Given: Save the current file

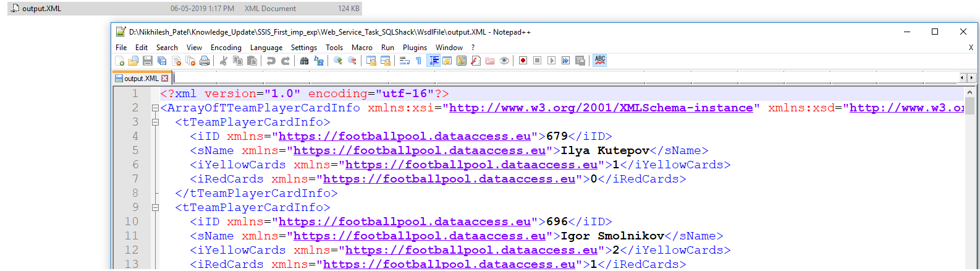Looking at the screenshot, I should (x=148, y=61).
